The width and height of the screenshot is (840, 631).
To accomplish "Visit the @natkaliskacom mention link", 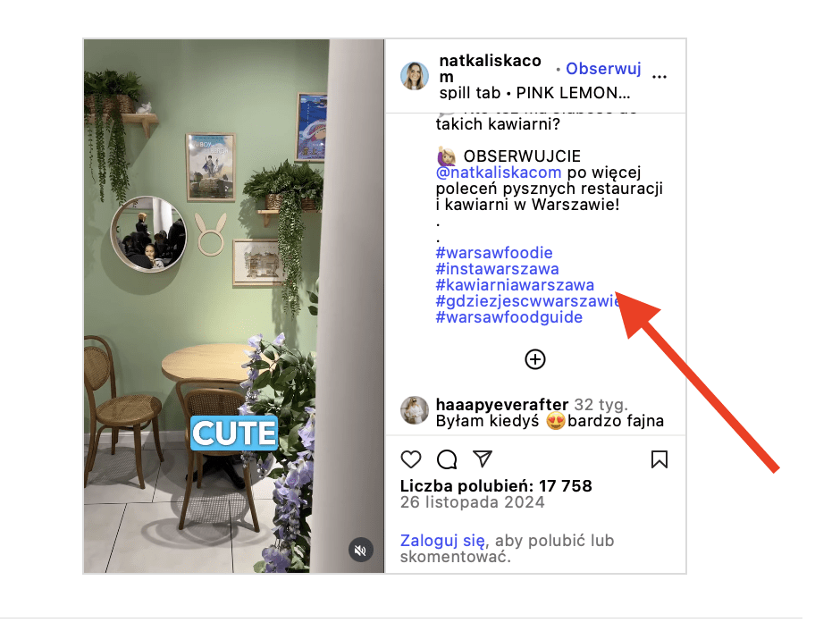I will tap(499, 172).
